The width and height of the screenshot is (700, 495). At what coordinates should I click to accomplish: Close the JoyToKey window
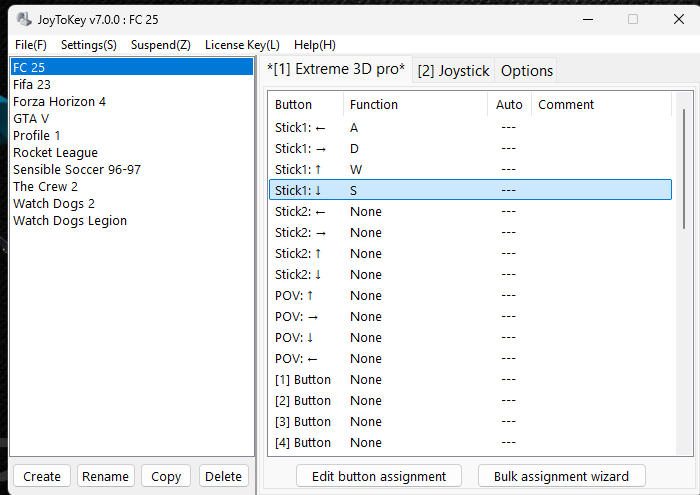click(x=679, y=19)
